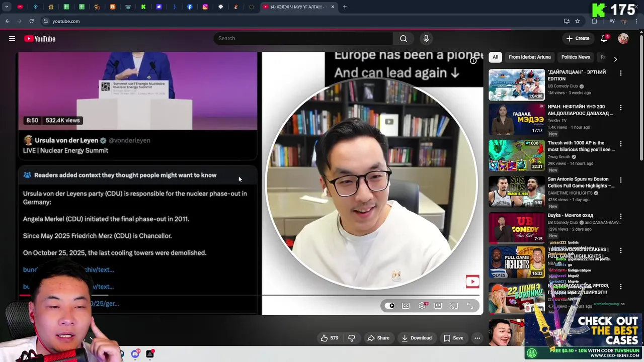
Task: Dislike the video with thumbs down
Action: click(352, 338)
